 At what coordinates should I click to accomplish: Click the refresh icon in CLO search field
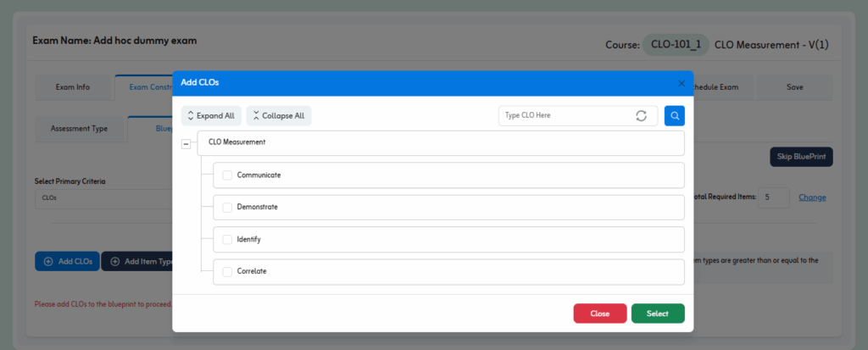point(641,115)
